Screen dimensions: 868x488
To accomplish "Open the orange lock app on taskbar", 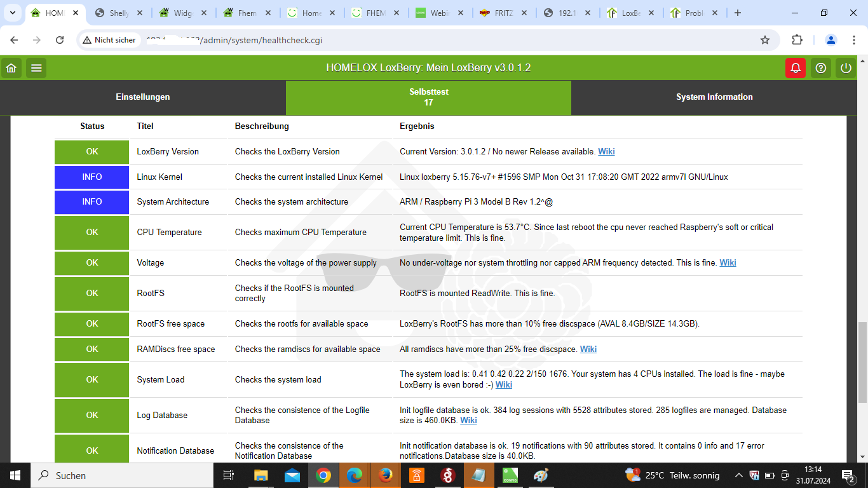I will click(416, 475).
